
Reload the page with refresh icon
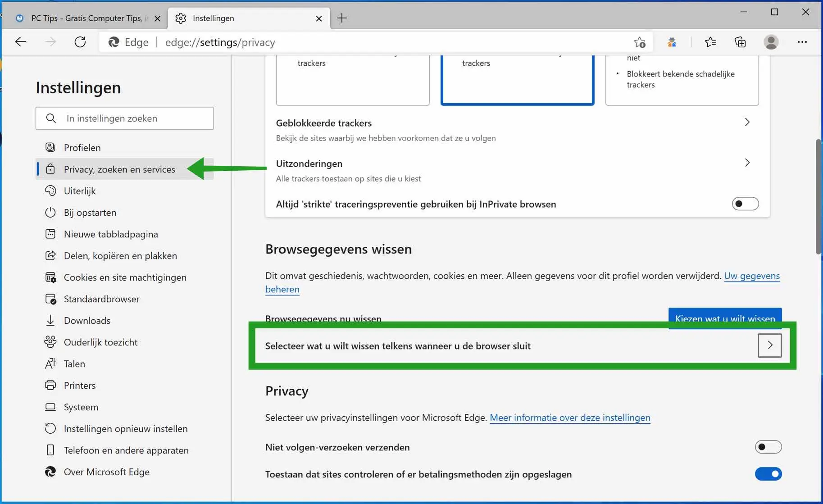pos(80,42)
